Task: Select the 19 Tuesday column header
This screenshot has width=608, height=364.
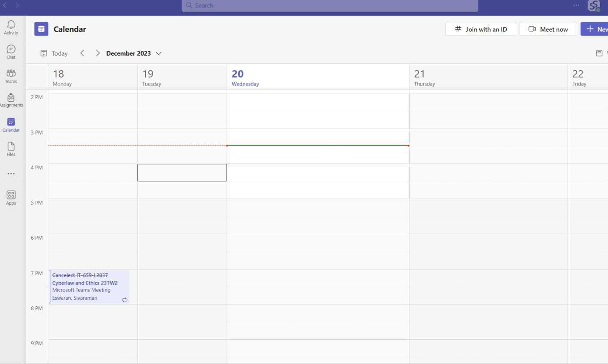Action: click(182, 78)
